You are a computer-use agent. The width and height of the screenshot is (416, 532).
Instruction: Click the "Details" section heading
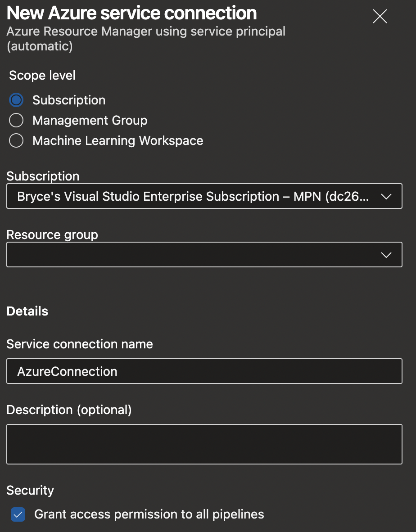click(x=27, y=311)
